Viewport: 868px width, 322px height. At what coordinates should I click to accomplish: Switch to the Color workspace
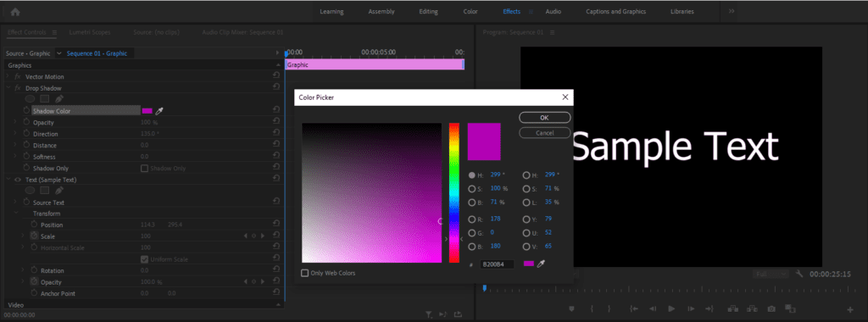point(470,12)
